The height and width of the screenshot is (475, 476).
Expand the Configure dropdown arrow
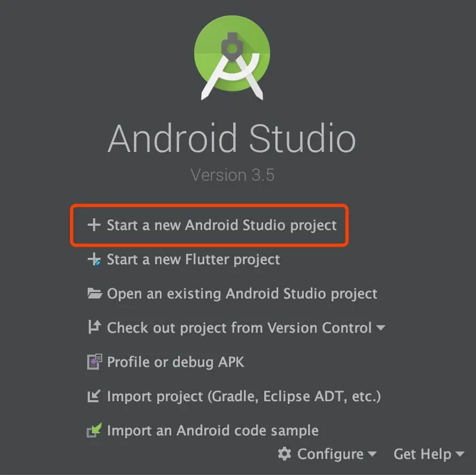[372, 454]
